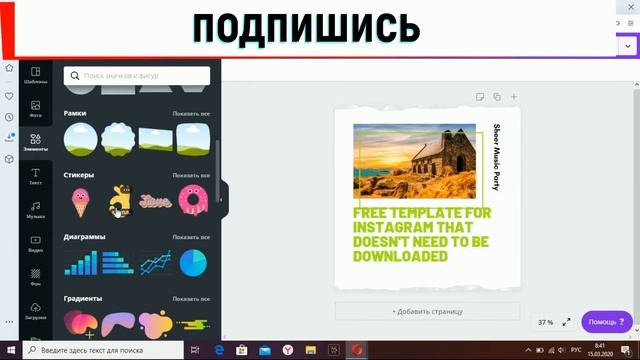640x360 pixels.
Task: Open the notification center icon
Action: click(x=625, y=350)
